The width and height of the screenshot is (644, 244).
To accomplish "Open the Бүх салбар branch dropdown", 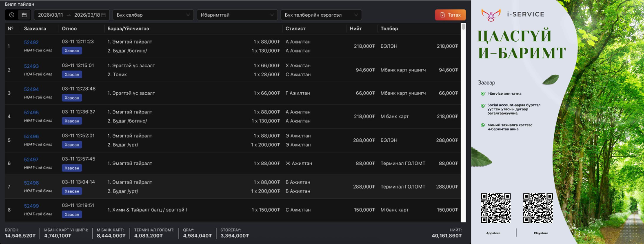I will pos(153,15).
